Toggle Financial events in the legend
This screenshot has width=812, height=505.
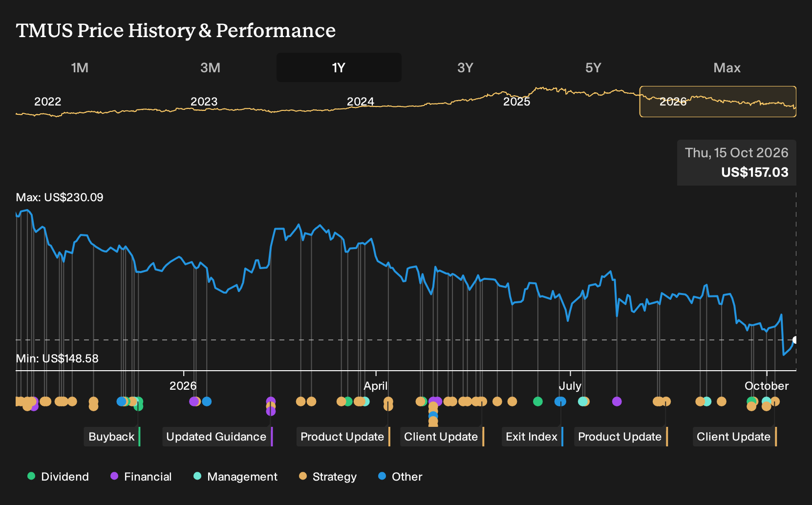(x=141, y=476)
